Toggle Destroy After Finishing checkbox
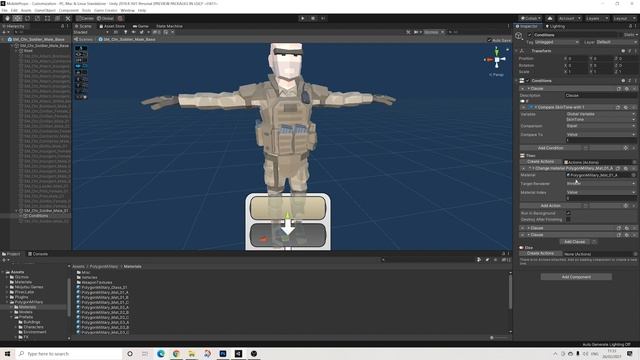This screenshot has width=640, height=360. pos(568,220)
